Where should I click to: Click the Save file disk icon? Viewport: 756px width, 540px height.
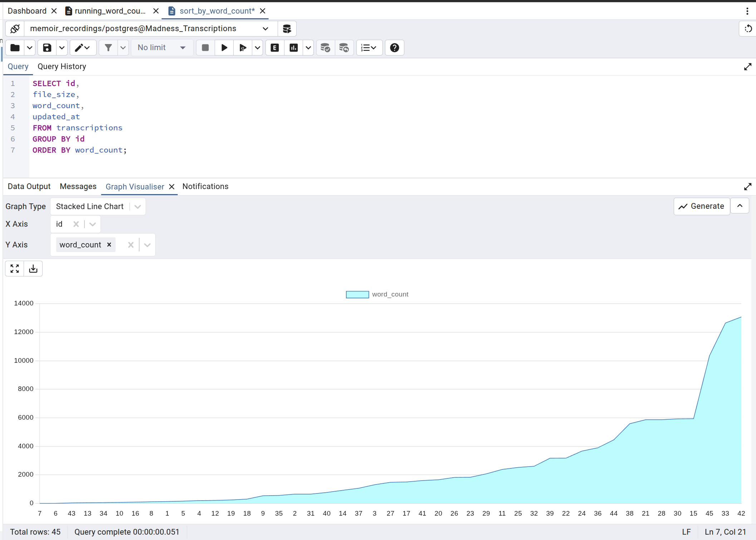pos(47,48)
